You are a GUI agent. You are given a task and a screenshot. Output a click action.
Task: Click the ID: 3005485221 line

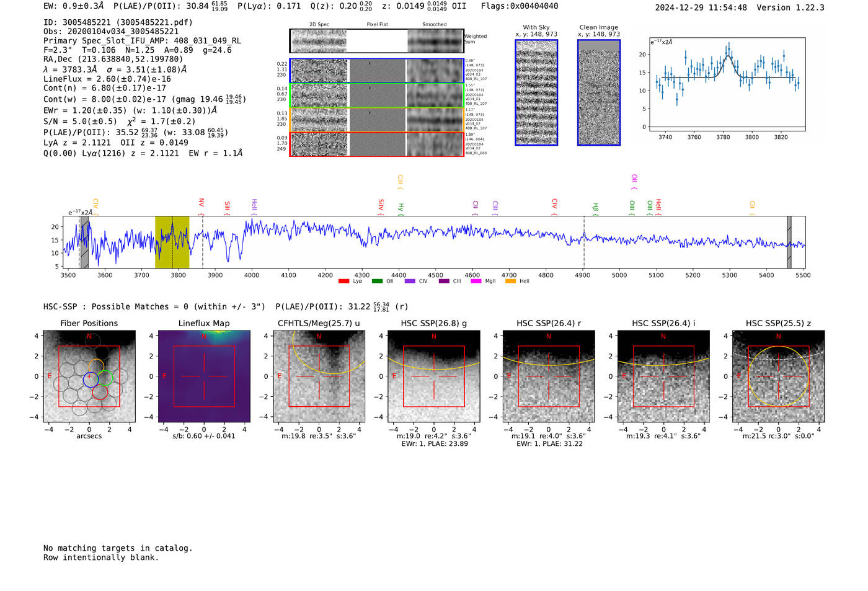(118, 22)
